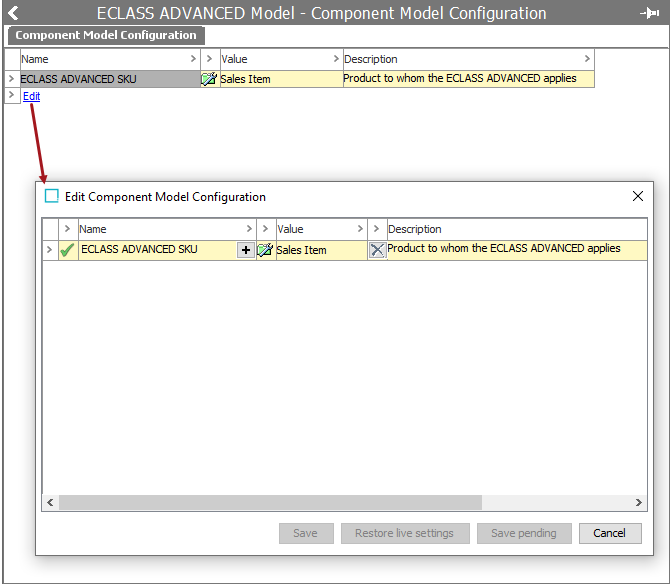The height and width of the screenshot is (584, 670).
Task: Open the chevron left of the dialog Value header
Action: pos(265,229)
